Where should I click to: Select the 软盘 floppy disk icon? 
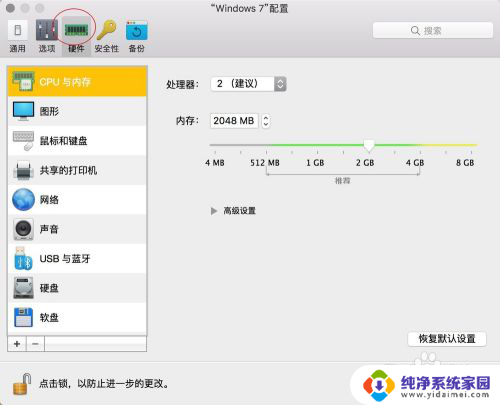(x=23, y=317)
